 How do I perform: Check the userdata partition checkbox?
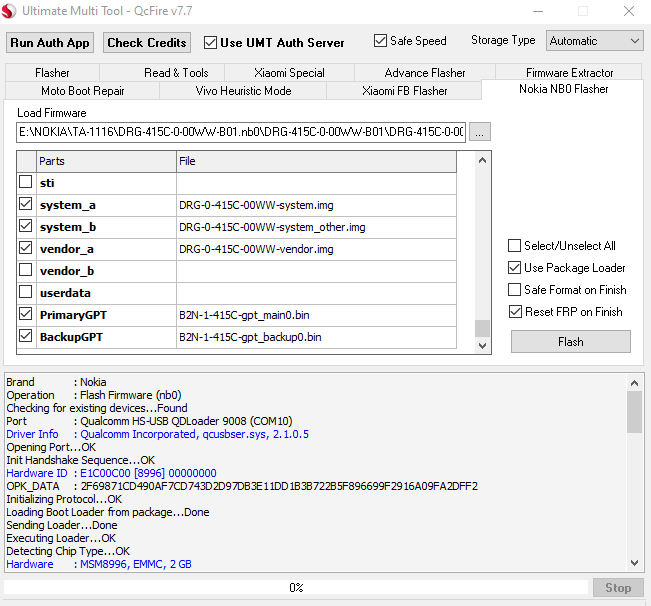pyautogui.click(x=26, y=292)
